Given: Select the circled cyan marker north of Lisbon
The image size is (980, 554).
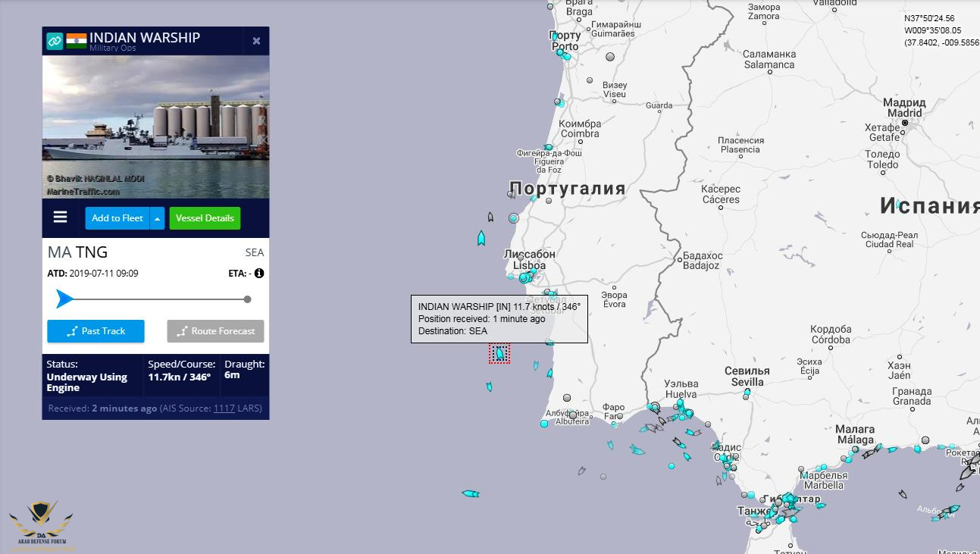Looking at the screenshot, I should point(514,218).
